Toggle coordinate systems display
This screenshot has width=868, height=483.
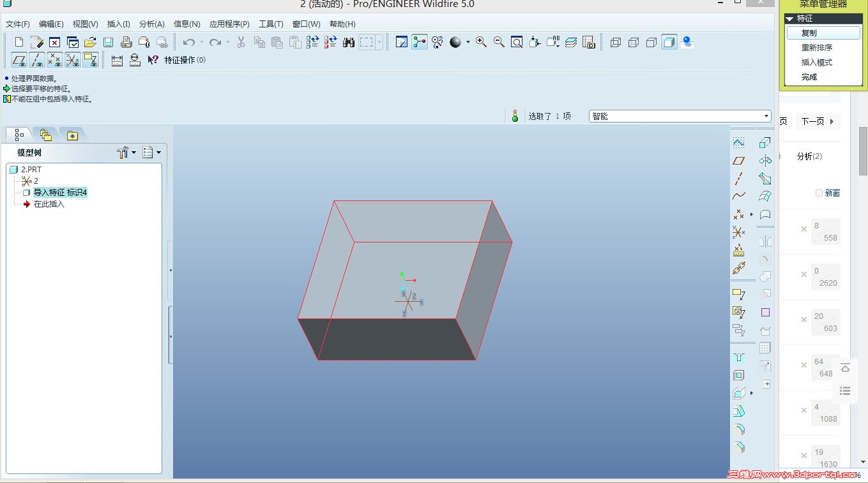pyautogui.click(x=73, y=60)
